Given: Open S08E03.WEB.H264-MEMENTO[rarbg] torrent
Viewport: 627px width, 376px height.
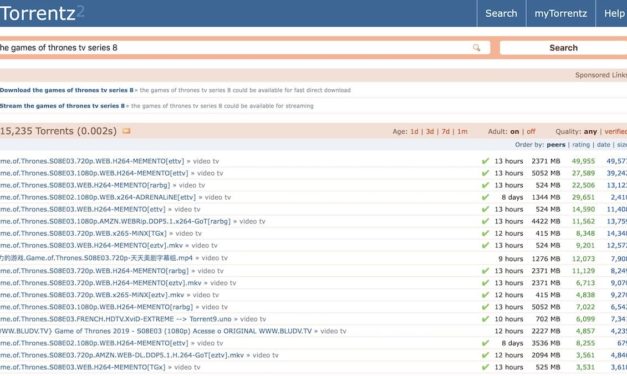Looking at the screenshot, I should (x=85, y=185).
